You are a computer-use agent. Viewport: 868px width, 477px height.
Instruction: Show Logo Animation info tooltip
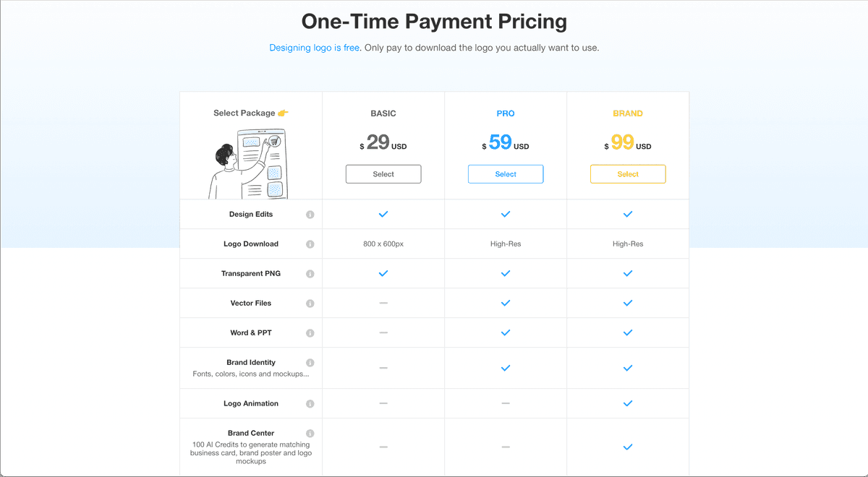(310, 404)
